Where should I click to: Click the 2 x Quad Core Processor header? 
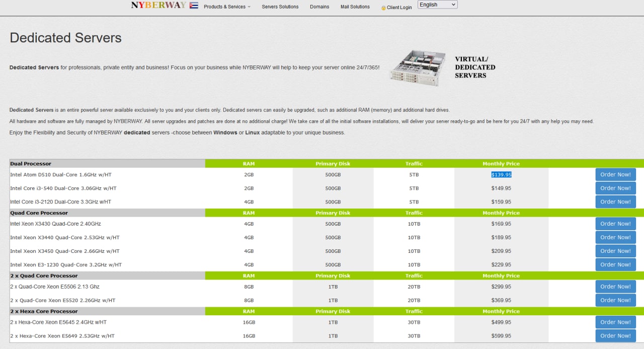coord(44,276)
